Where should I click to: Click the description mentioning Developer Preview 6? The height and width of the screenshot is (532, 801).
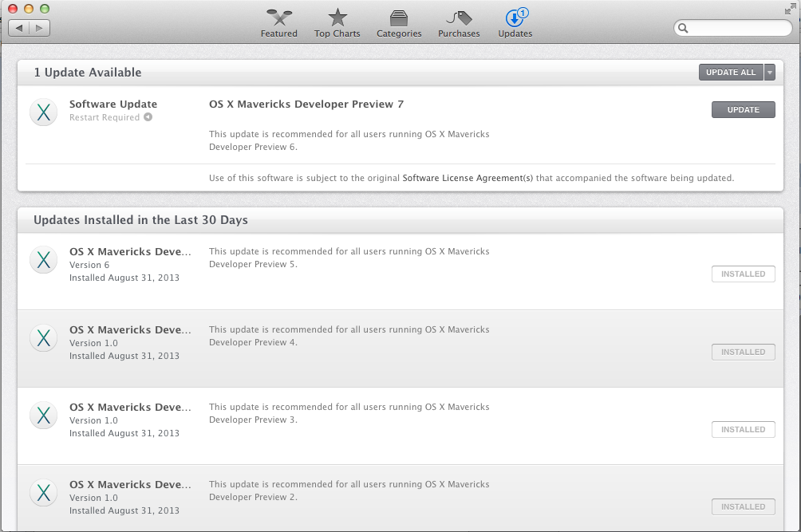349,140
